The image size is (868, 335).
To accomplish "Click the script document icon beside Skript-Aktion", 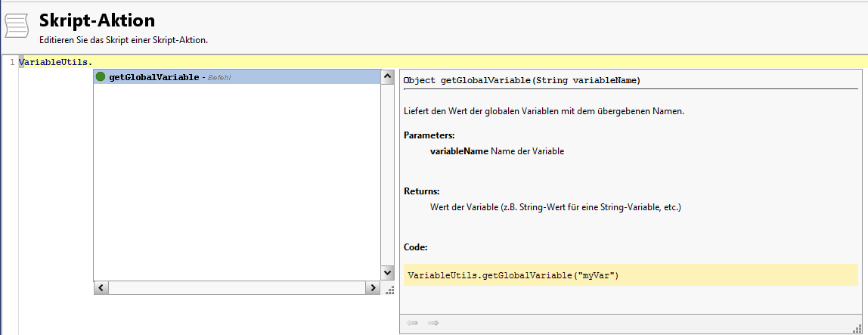I will pyautogui.click(x=17, y=24).
